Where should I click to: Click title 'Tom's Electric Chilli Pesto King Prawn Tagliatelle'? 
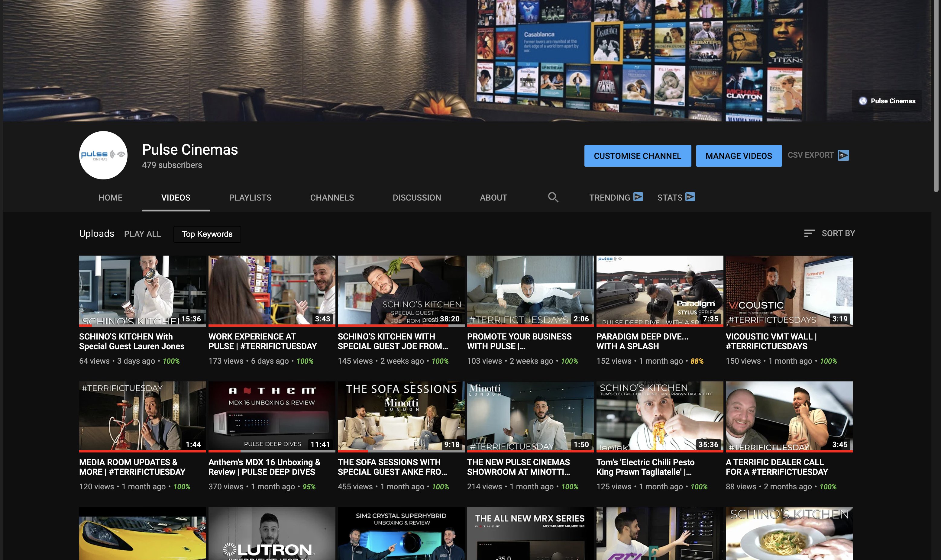pos(645,467)
